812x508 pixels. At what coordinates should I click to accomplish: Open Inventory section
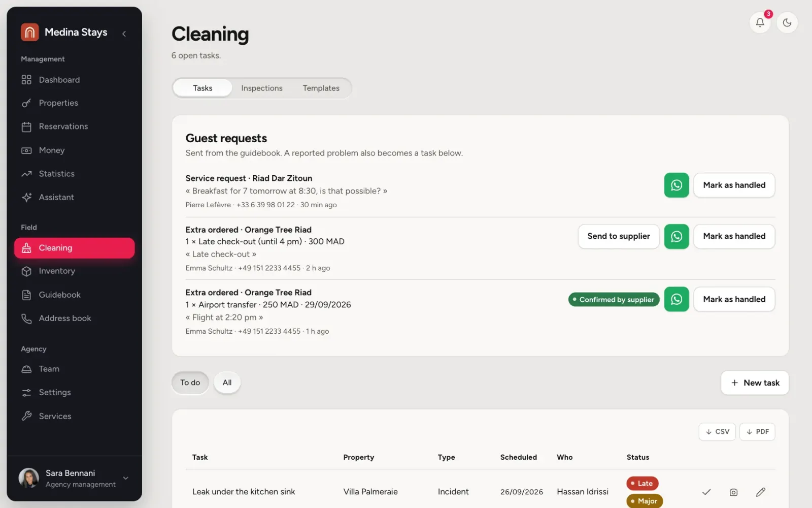click(x=74, y=271)
